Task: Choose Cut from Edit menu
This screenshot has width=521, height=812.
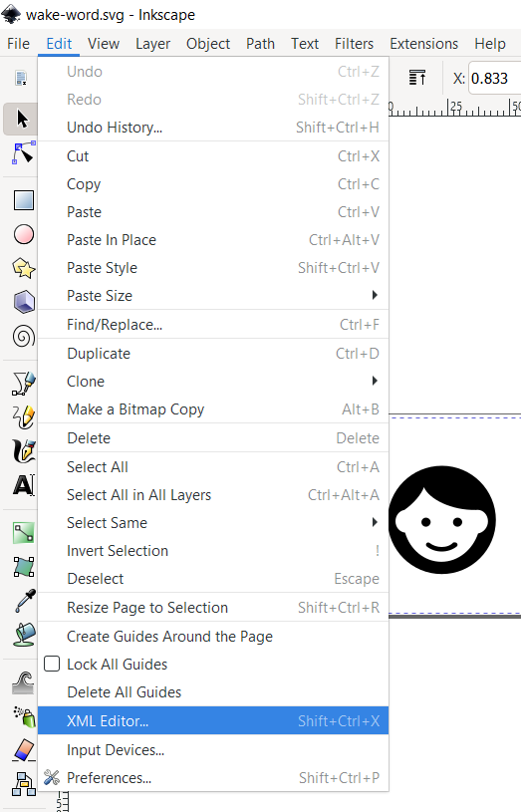Action: click(213, 155)
